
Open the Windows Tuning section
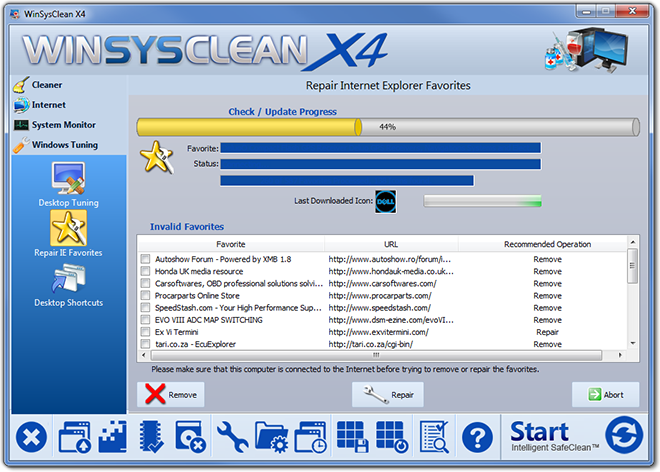[x=56, y=145]
